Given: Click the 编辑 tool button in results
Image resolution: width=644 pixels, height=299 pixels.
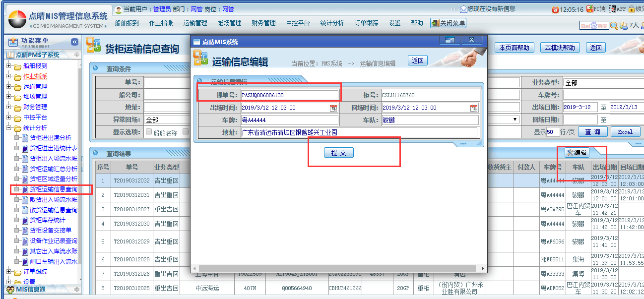Looking at the screenshot, I should [577, 153].
